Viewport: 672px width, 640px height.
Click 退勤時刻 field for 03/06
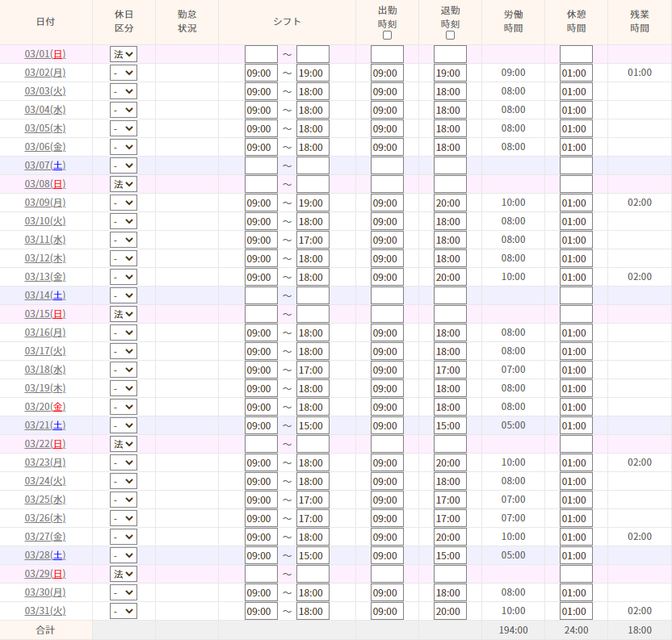(450, 148)
